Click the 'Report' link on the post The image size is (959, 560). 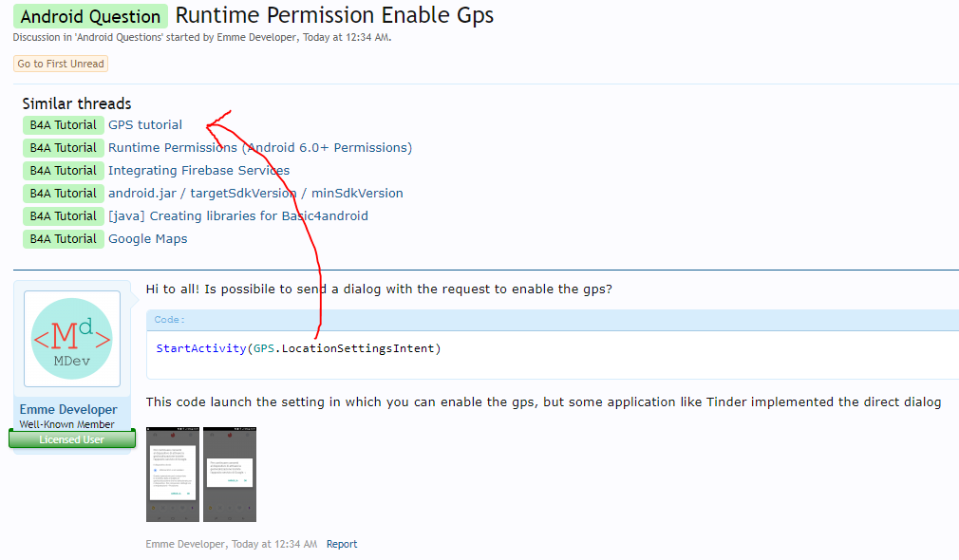(342, 543)
